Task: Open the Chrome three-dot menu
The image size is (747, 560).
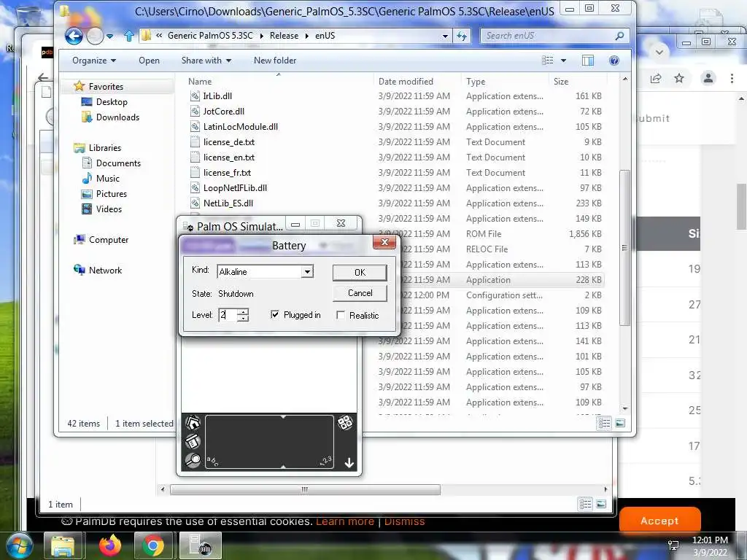Action: point(732,78)
